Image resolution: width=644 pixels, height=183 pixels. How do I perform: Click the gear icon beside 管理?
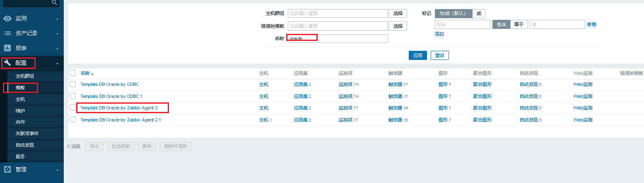tap(7, 169)
